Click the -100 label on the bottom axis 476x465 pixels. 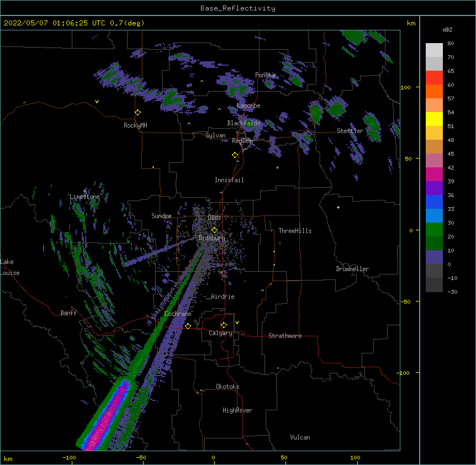click(69, 457)
